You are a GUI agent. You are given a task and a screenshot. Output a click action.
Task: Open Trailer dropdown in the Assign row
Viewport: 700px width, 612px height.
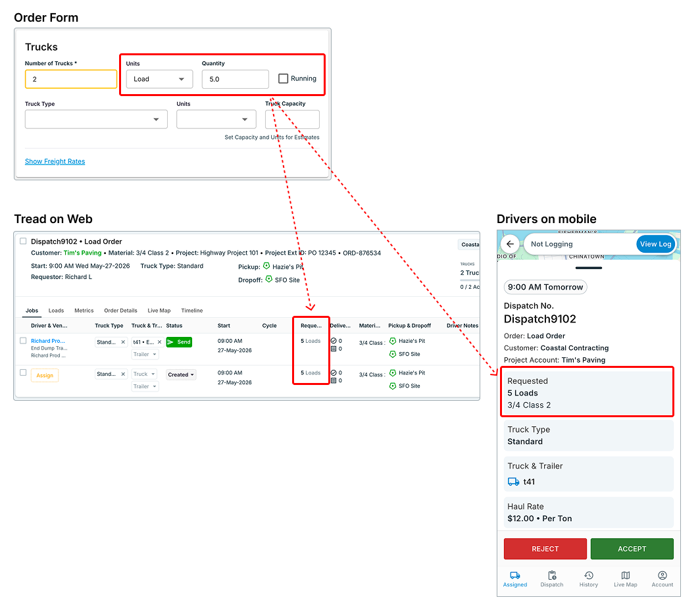[x=145, y=386]
